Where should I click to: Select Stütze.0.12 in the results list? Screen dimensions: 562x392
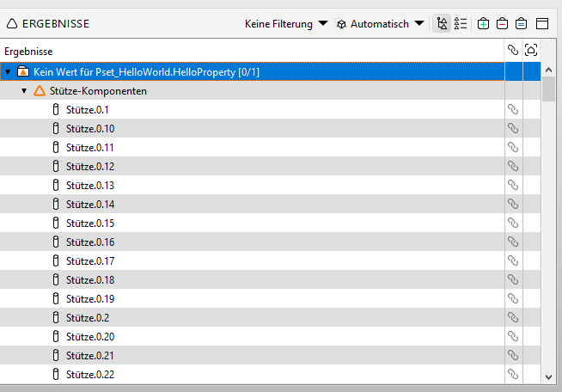pos(270,167)
